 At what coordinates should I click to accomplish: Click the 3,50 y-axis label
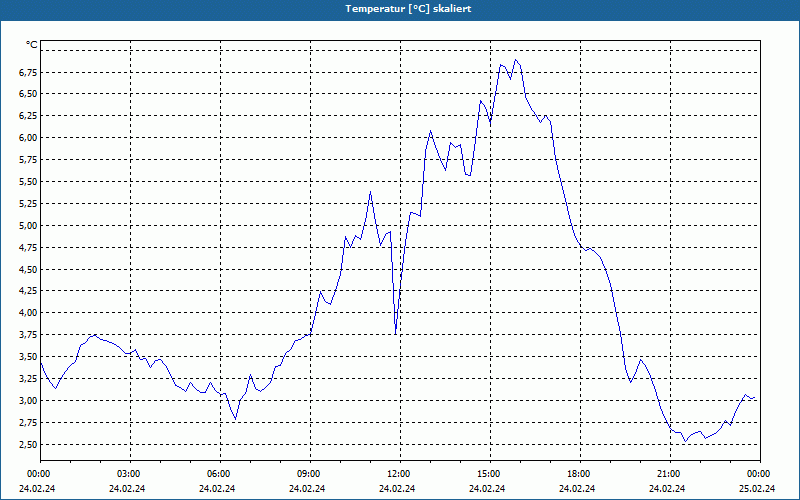(x=28, y=357)
